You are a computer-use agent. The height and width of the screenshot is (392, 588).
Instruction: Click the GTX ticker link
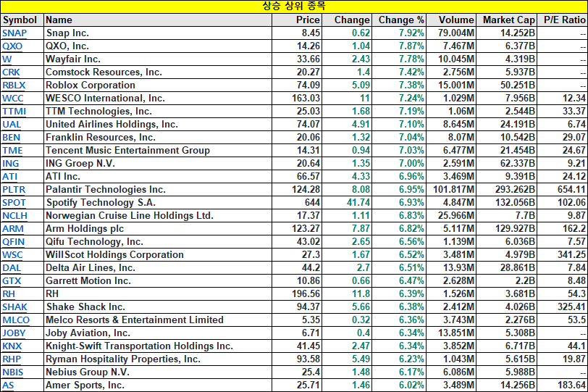[x=12, y=281]
